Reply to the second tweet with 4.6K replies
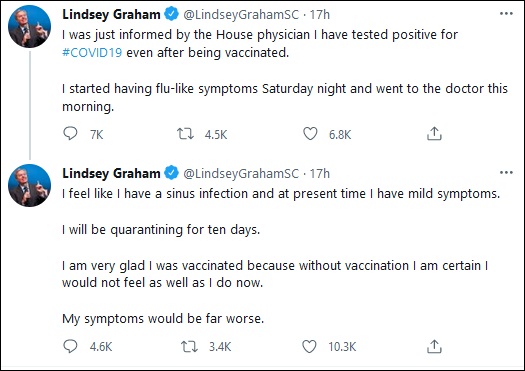The height and width of the screenshot is (371, 525). (70, 346)
